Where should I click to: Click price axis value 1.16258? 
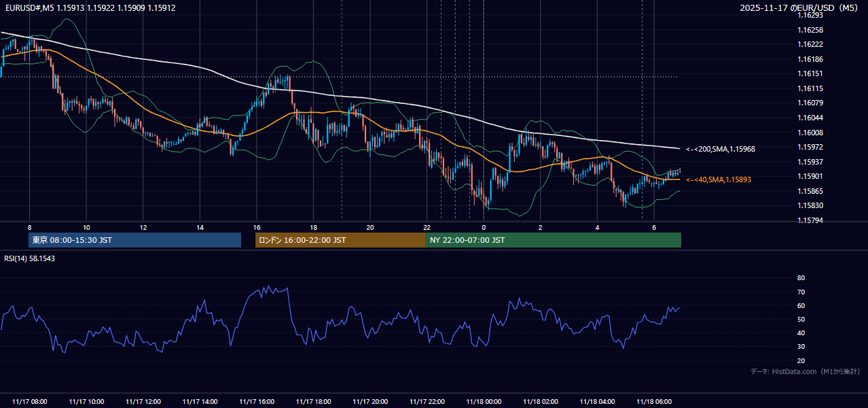pos(810,30)
